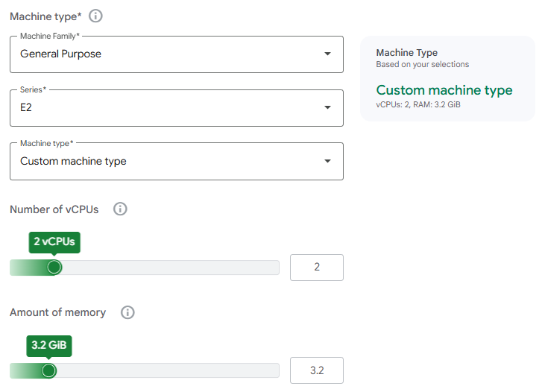Click the memory slider handle
Screen dimensions: 542x392
tap(48, 370)
